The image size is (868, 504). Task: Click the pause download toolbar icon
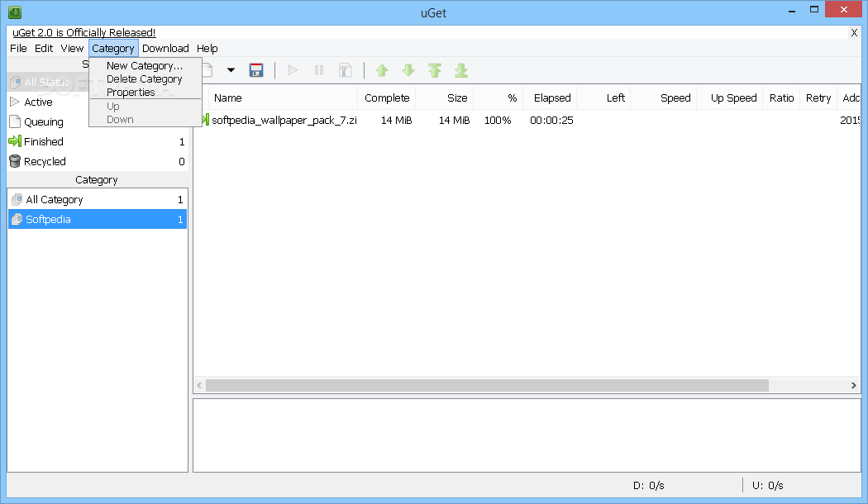(319, 70)
